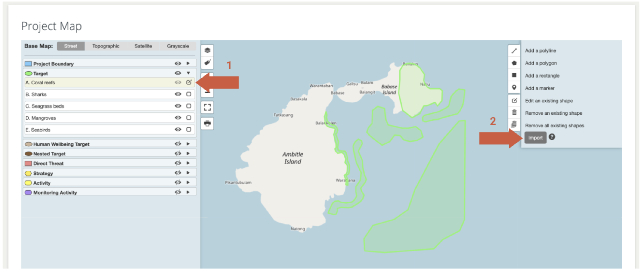This screenshot has height=273, width=644.
Task: Collapse the Target layer group
Action: click(189, 73)
